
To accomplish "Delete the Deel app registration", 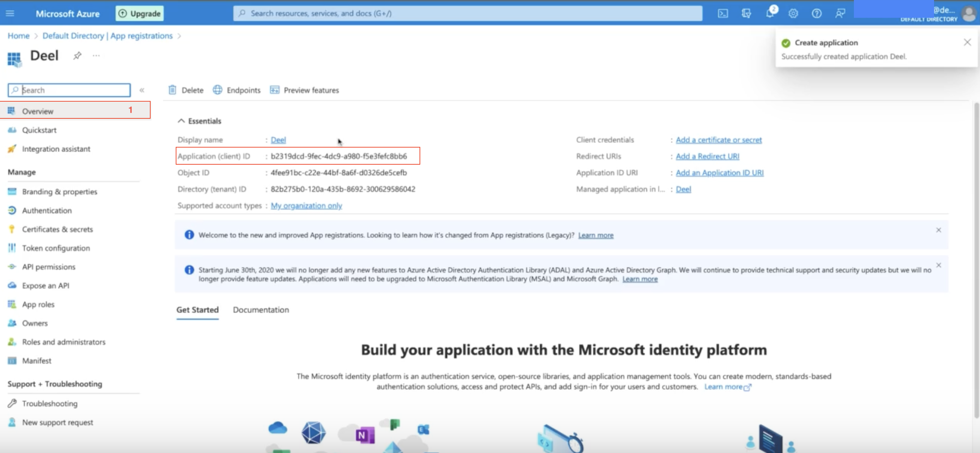I will click(186, 90).
